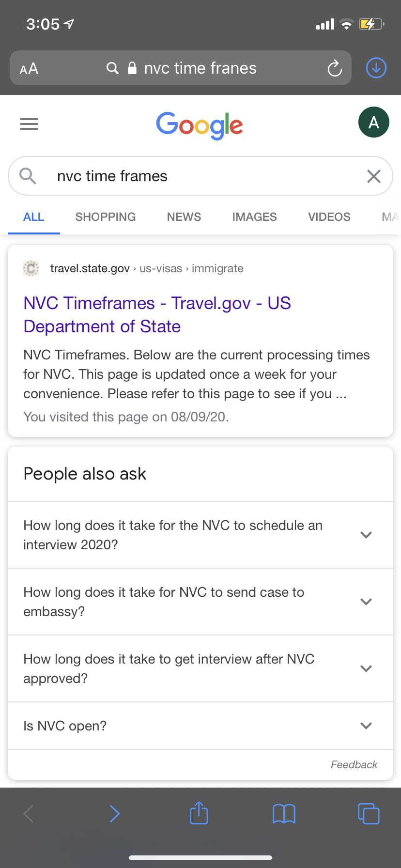Click the Feedback link below questions

point(354,764)
